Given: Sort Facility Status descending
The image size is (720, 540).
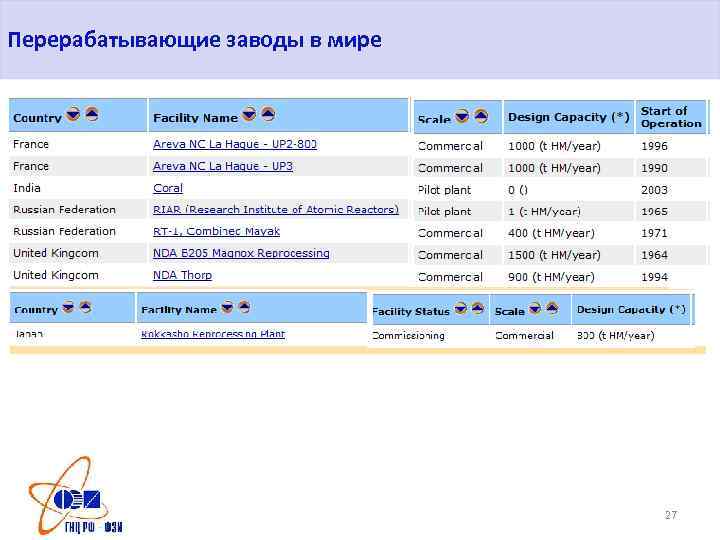Looking at the screenshot, I should (x=461, y=309).
